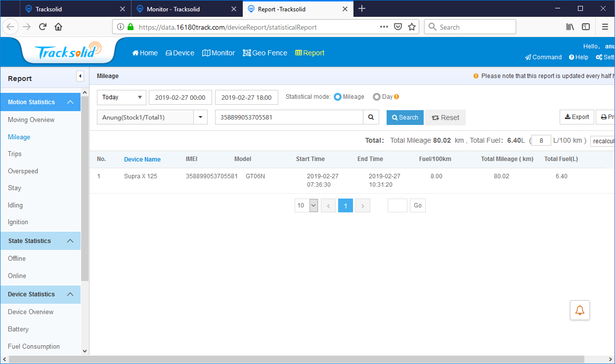Open the bell notification icon
The image size is (615, 364).
(579, 310)
